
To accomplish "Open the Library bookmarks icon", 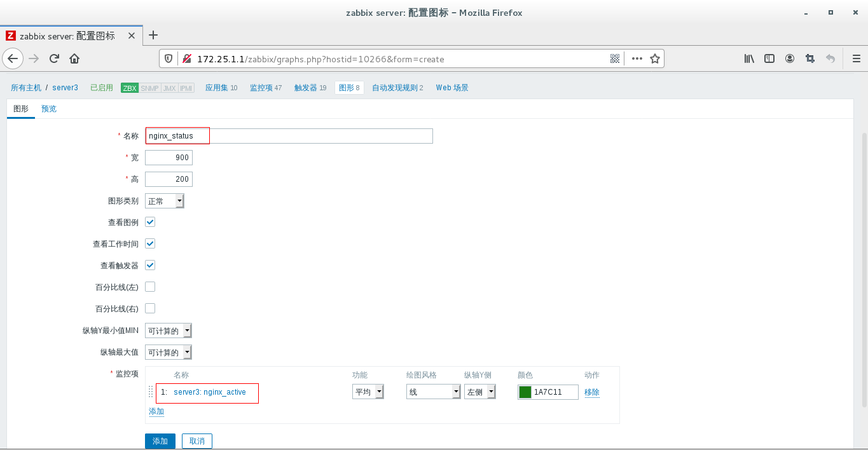I will point(750,58).
